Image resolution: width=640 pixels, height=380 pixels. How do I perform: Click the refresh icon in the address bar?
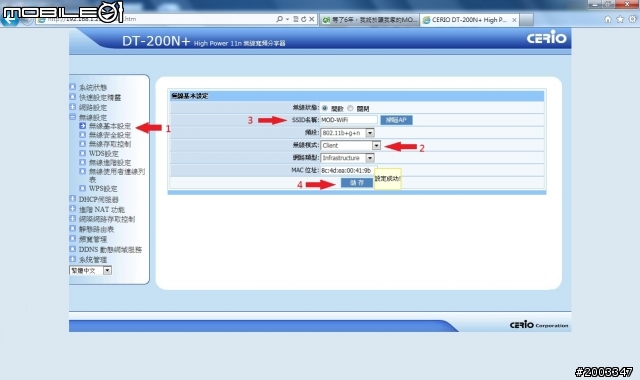304,19
